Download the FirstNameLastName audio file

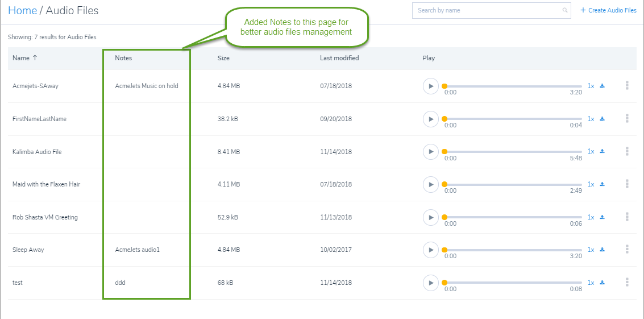point(602,119)
